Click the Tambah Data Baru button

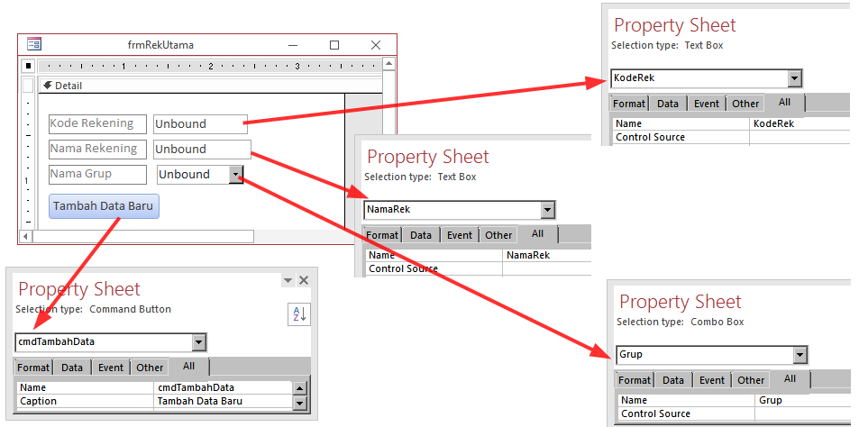point(104,206)
